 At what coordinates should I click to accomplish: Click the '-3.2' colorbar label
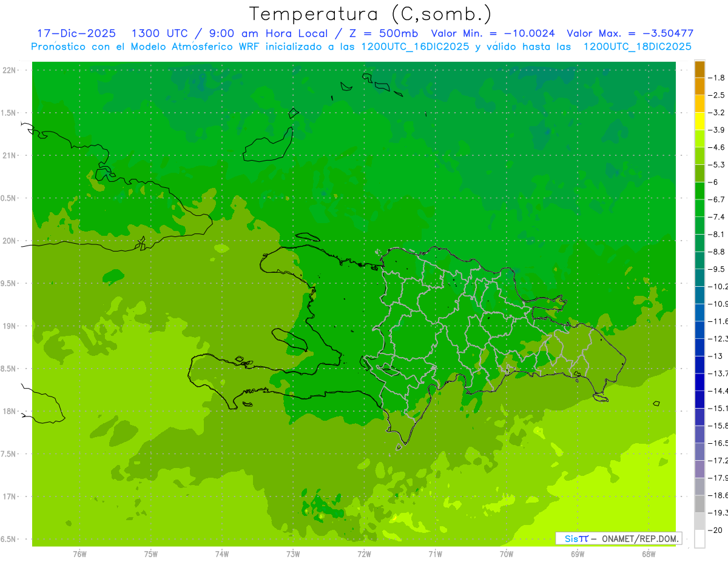(x=717, y=113)
